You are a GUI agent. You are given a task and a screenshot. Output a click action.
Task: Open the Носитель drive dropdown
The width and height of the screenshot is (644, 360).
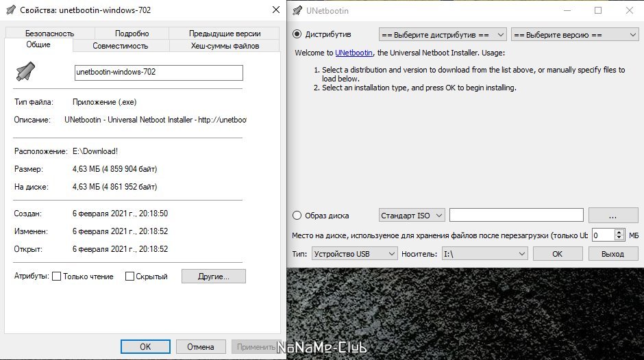tap(484, 254)
